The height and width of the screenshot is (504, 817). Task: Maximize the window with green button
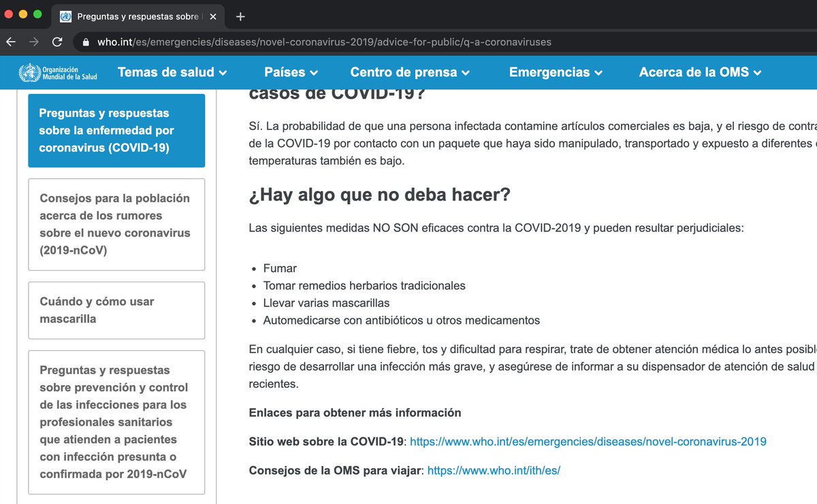[37, 14]
